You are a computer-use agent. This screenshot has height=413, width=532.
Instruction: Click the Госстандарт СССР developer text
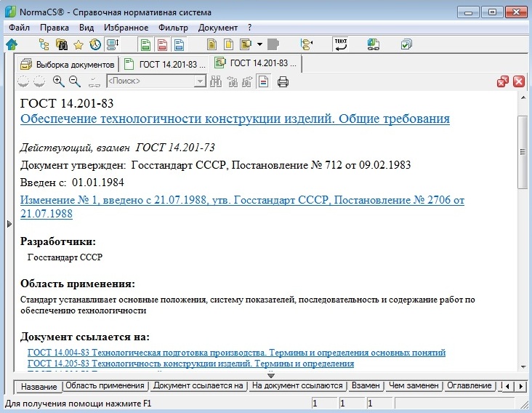65,257
